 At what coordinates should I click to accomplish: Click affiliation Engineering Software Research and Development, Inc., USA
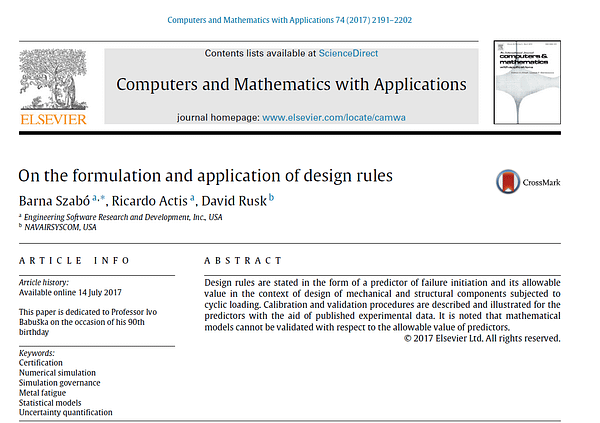123,217
